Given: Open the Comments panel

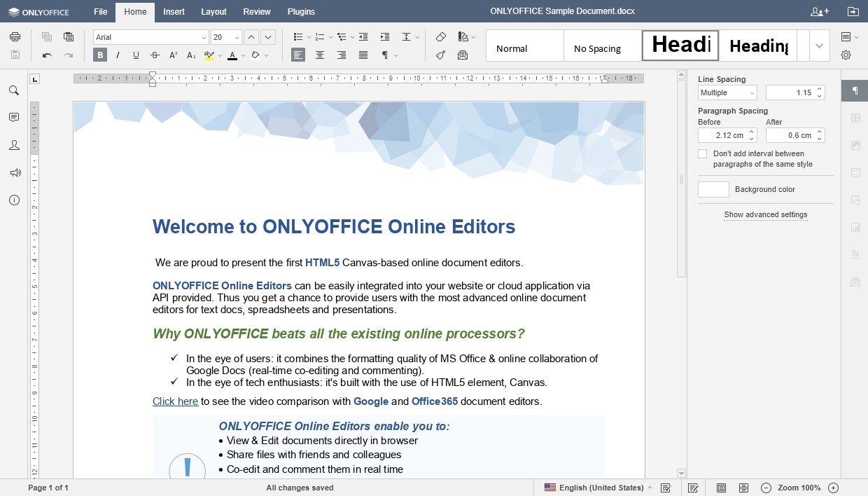Looking at the screenshot, I should [x=14, y=117].
